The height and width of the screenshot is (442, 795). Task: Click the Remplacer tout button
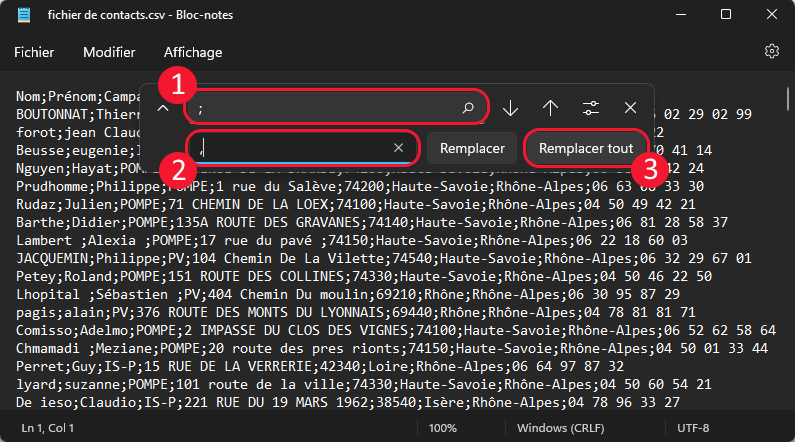[x=586, y=148]
